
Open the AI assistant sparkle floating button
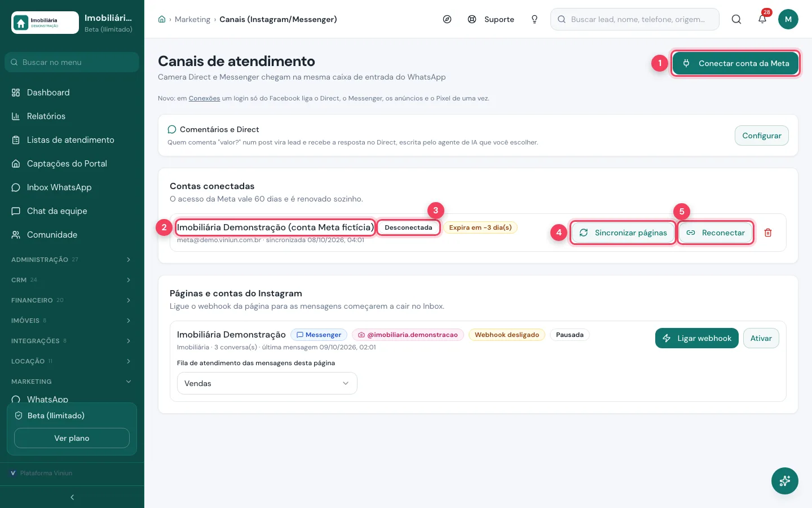[x=785, y=481]
